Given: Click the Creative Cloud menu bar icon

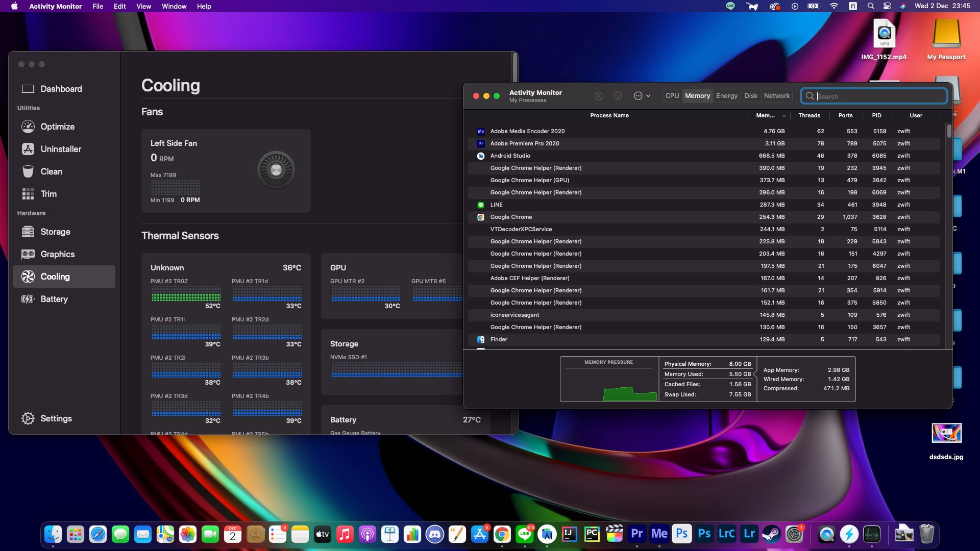Looking at the screenshot, I should (775, 6).
